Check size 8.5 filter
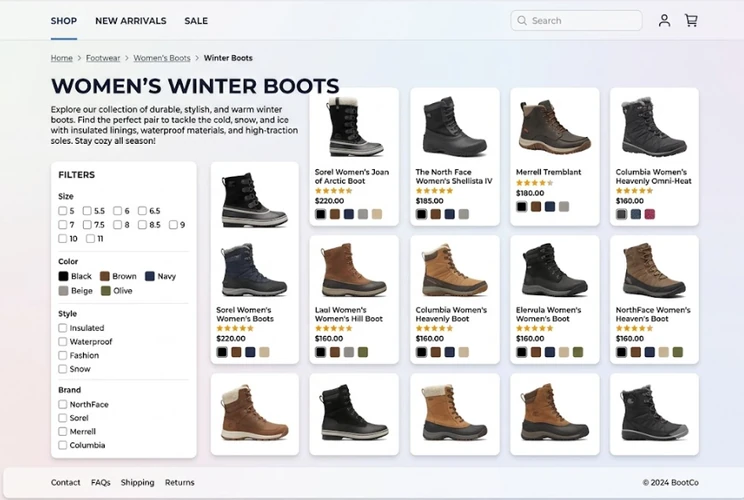 142,224
